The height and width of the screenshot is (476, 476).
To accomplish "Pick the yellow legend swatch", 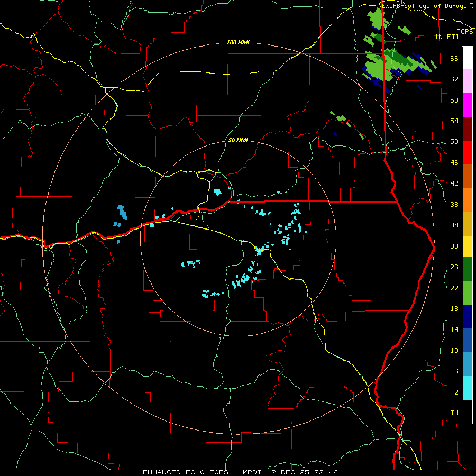I will pos(467,246).
